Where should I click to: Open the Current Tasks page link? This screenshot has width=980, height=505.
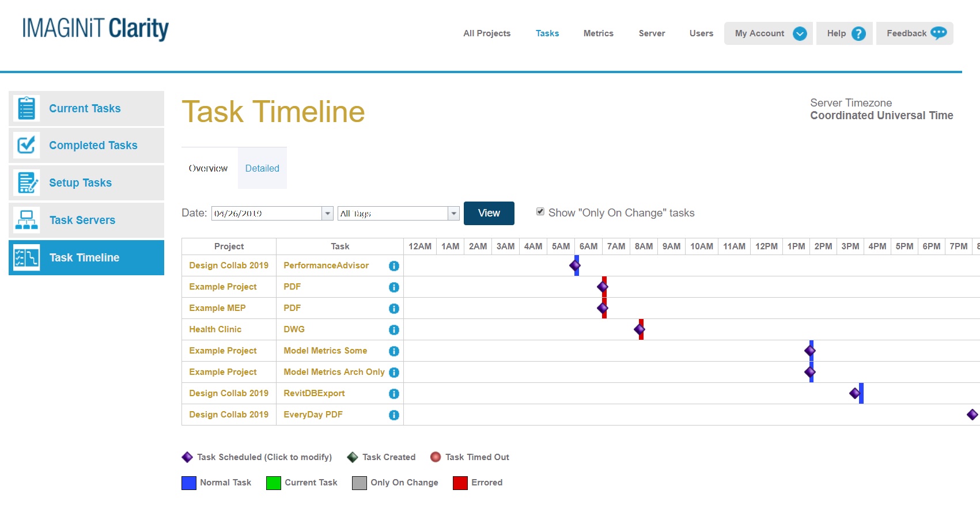point(85,108)
